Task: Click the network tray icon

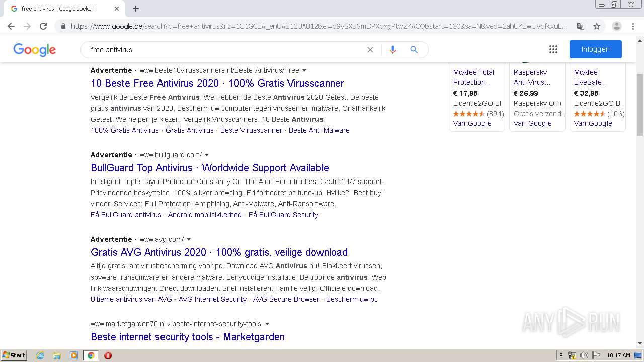Action: (572, 355)
